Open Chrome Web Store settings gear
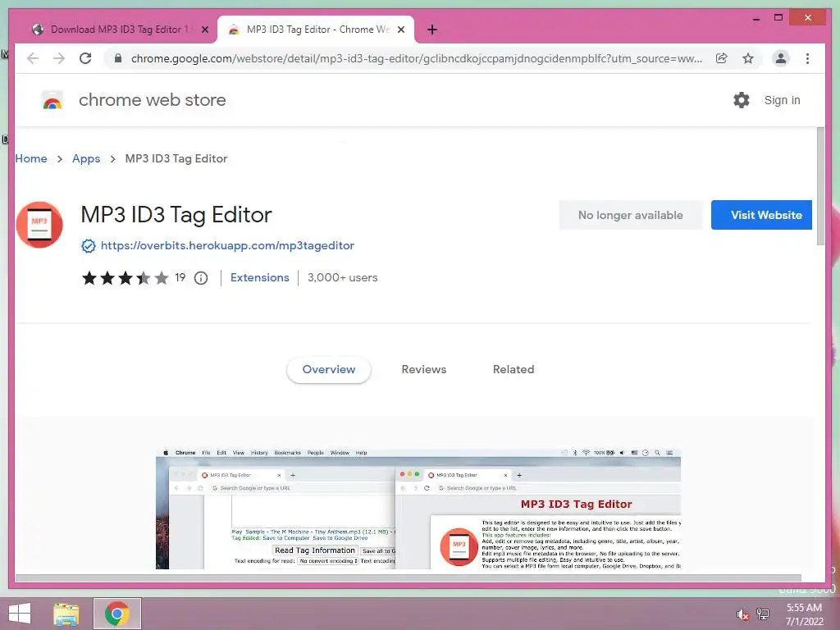This screenshot has width=840, height=630. click(742, 100)
